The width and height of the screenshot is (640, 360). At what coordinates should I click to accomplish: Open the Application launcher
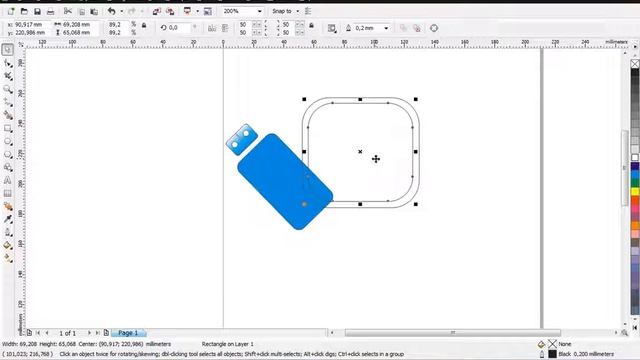pyautogui.click(x=187, y=11)
